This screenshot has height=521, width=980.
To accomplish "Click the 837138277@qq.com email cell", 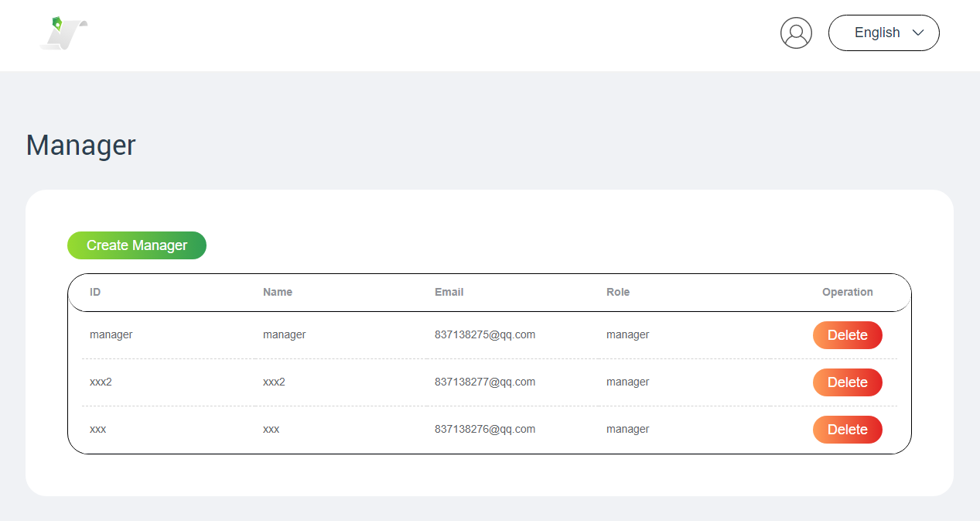I will (485, 382).
